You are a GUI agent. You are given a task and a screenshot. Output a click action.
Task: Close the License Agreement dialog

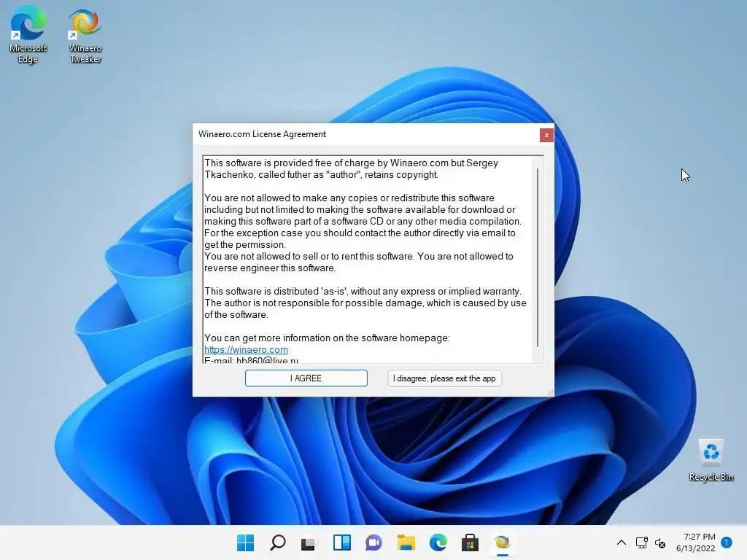[546, 135]
